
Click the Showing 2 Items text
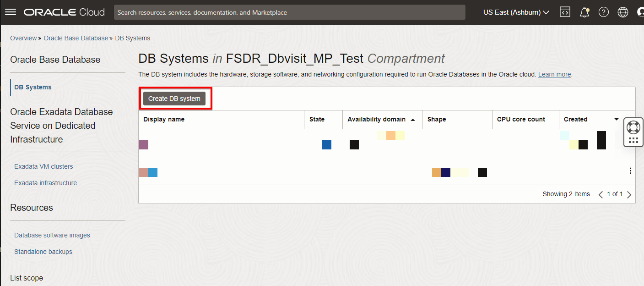click(x=566, y=194)
